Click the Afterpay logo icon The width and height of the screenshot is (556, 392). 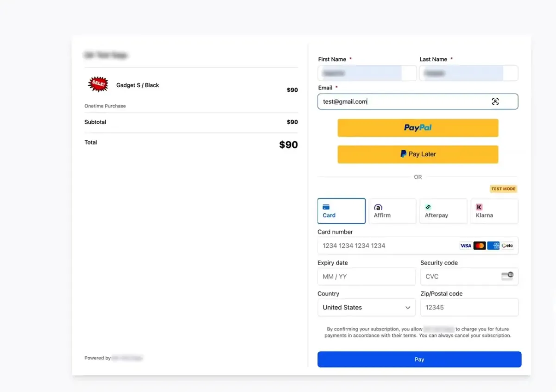(428, 207)
